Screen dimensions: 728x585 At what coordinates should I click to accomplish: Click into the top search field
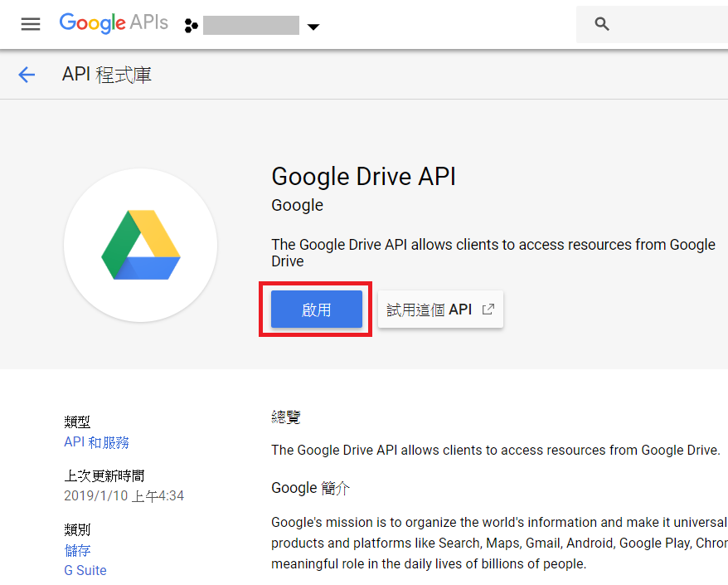pyautogui.click(x=652, y=24)
